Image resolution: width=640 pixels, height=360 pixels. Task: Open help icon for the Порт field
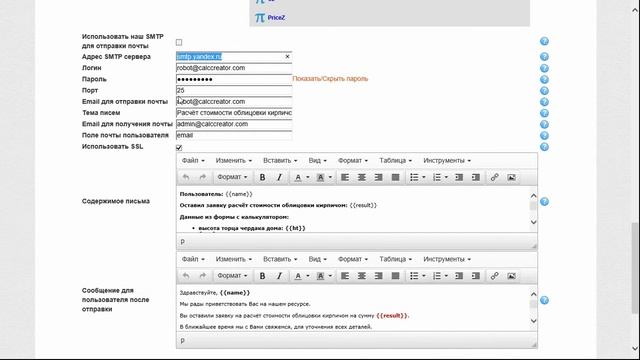pyautogui.click(x=544, y=91)
